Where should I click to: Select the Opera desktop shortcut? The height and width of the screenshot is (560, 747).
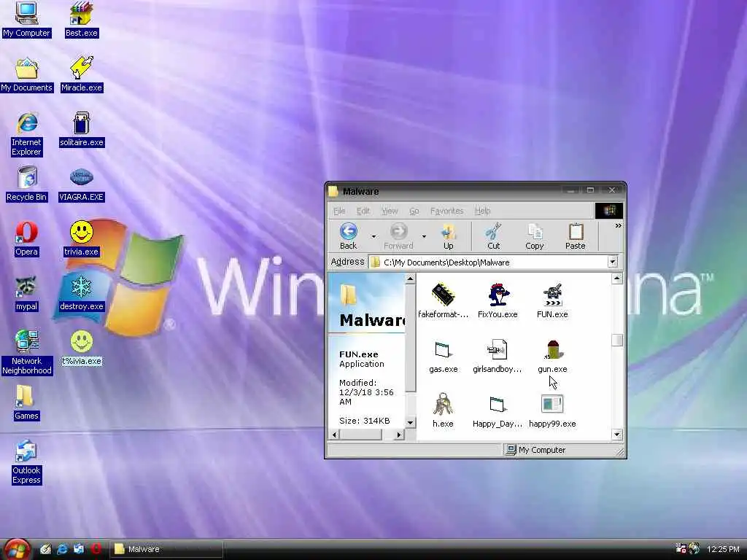coord(26,239)
